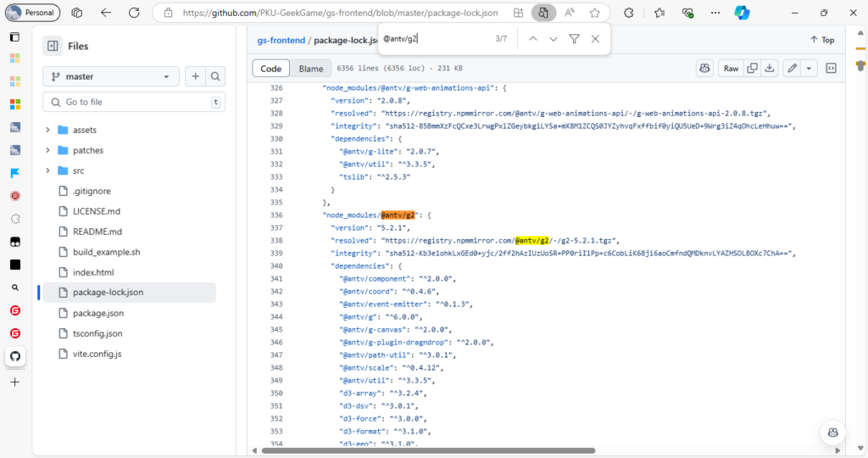Ask Copilot about this file
This screenshot has height=458, width=868.
click(x=704, y=68)
